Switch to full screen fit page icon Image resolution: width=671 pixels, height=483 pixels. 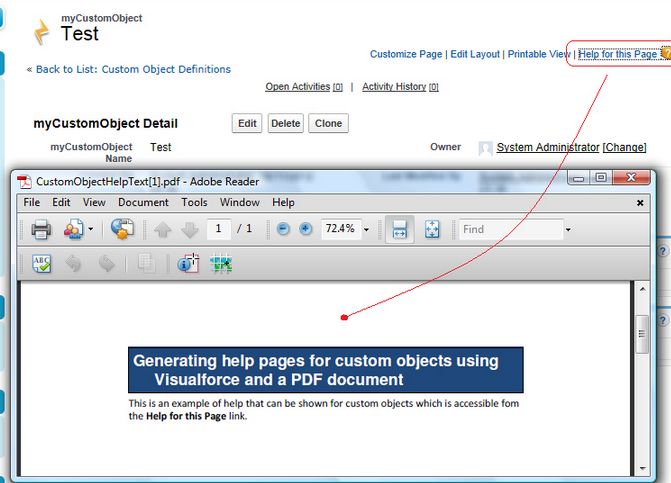coord(432,229)
